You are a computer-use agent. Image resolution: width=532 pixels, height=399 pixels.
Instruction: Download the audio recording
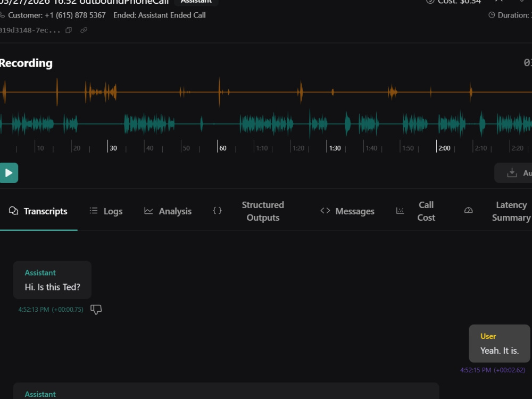(x=514, y=173)
